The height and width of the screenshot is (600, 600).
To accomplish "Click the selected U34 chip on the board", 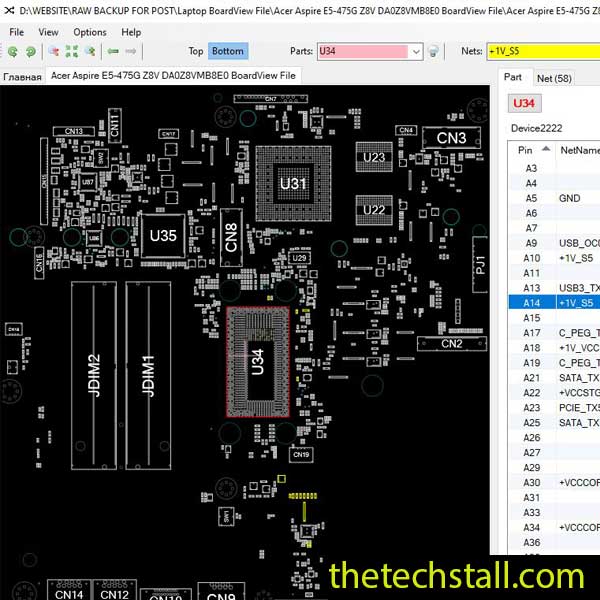I will pyautogui.click(x=258, y=362).
